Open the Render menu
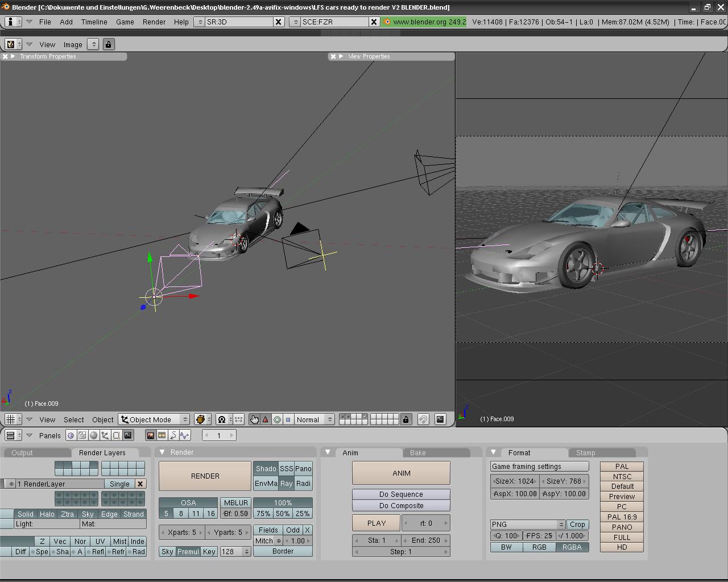Viewport: 728px width, 582px height. pyautogui.click(x=154, y=22)
